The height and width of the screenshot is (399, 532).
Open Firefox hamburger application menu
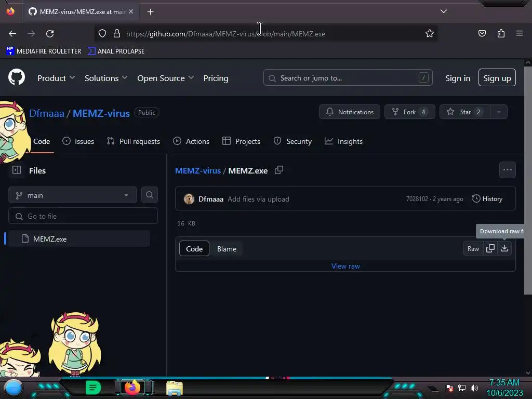pyautogui.click(x=520, y=33)
